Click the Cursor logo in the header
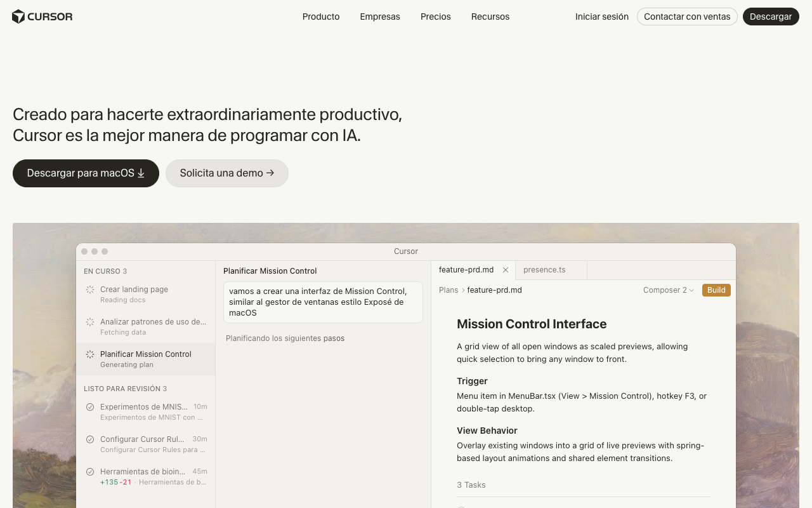The height and width of the screenshot is (508, 812). pos(43,17)
